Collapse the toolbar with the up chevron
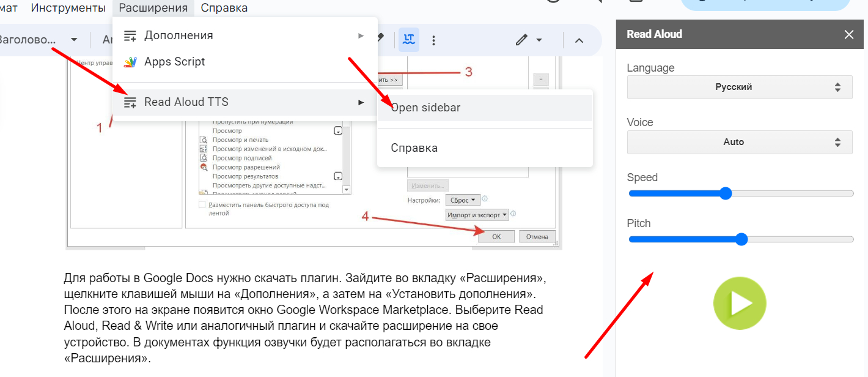This screenshot has width=868, height=377. (579, 40)
